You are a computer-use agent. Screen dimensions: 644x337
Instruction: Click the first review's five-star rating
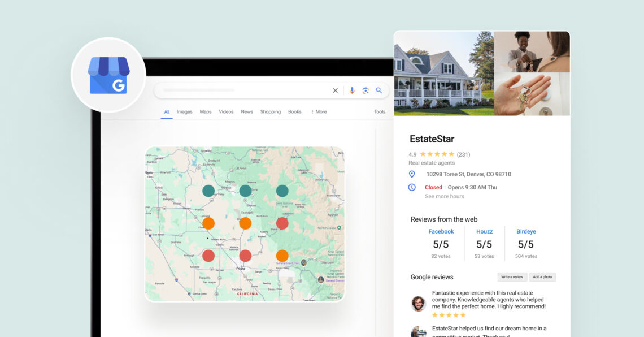coord(449,315)
